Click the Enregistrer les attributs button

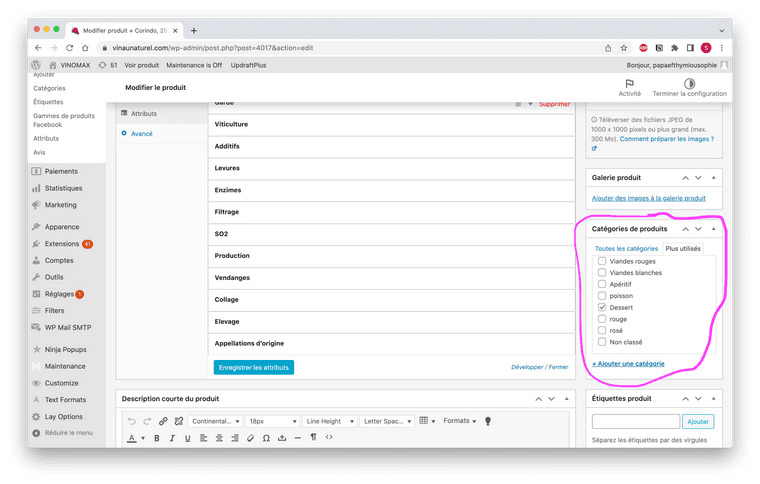tap(254, 367)
